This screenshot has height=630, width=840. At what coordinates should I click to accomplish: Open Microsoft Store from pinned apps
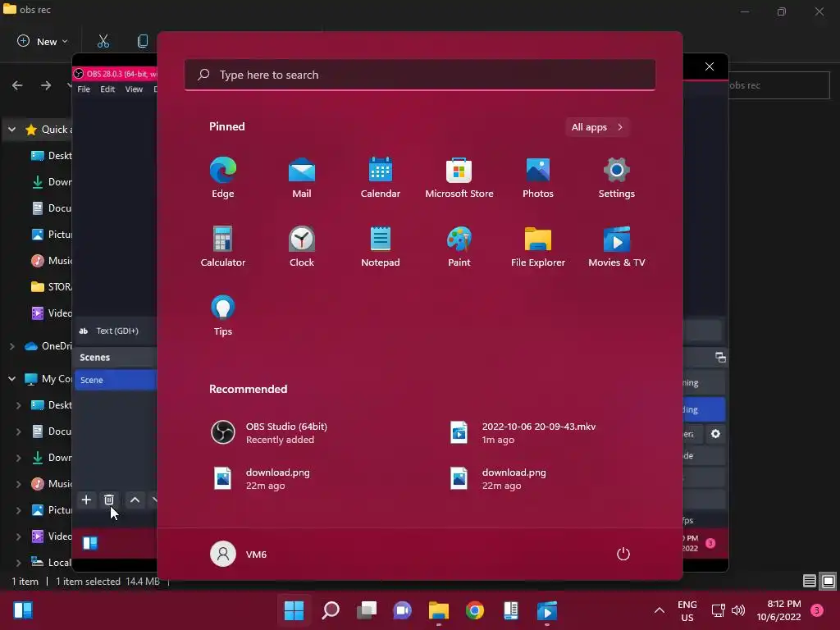(459, 178)
